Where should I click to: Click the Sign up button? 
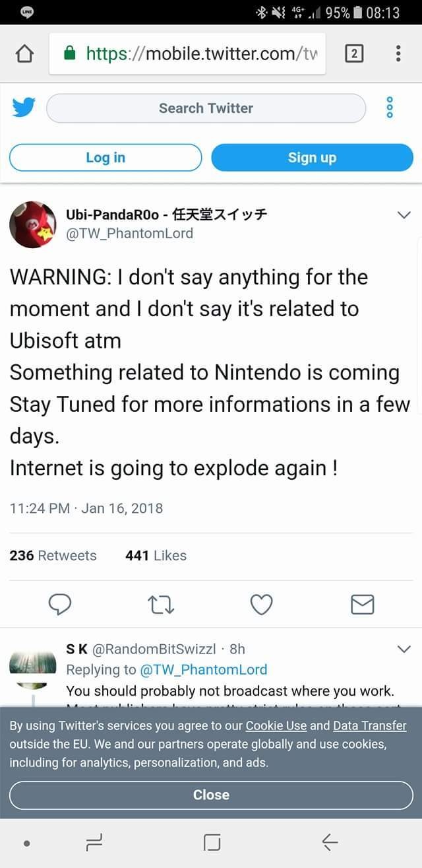pos(312,158)
